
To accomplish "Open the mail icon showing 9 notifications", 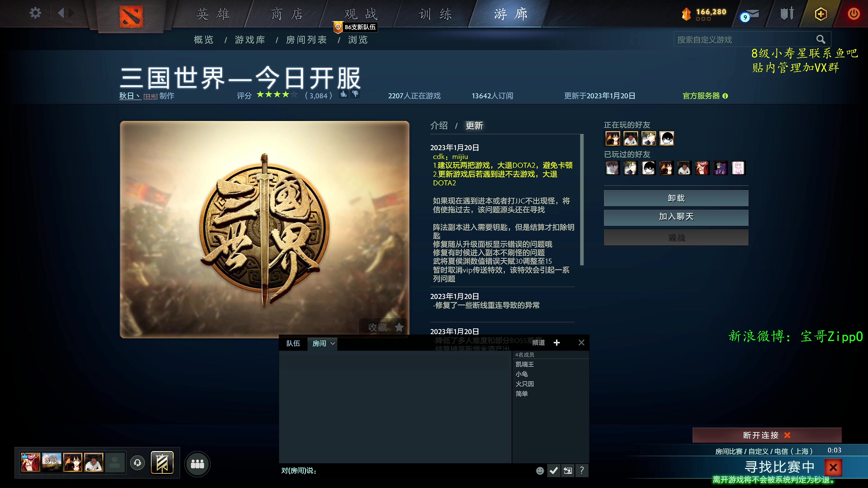I will (x=750, y=15).
